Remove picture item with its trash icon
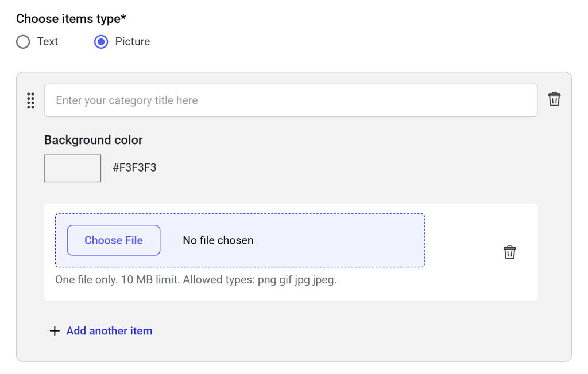This screenshot has width=588, height=374. pyautogui.click(x=509, y=252)
